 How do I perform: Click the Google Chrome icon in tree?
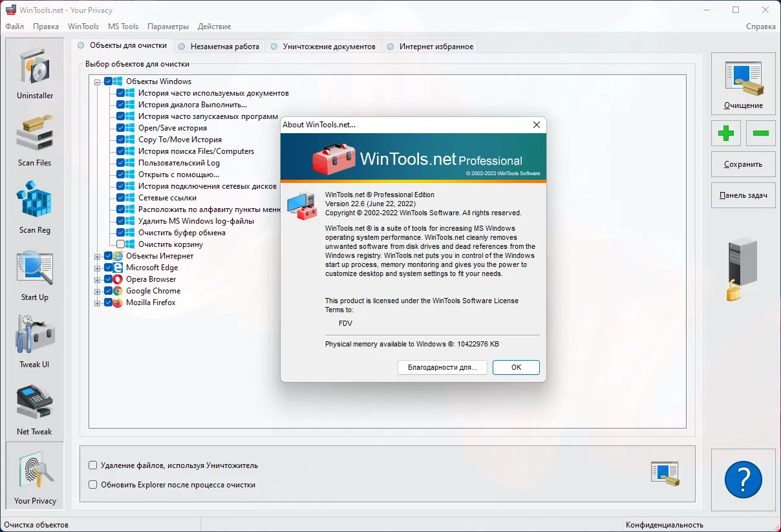tap(118, 291)
